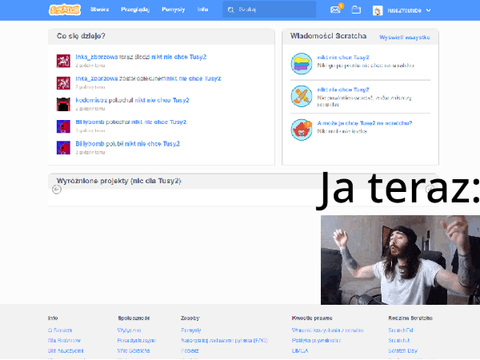Open 'Pomysły' footer link
480x360 pixels.
tap(191, 330)
